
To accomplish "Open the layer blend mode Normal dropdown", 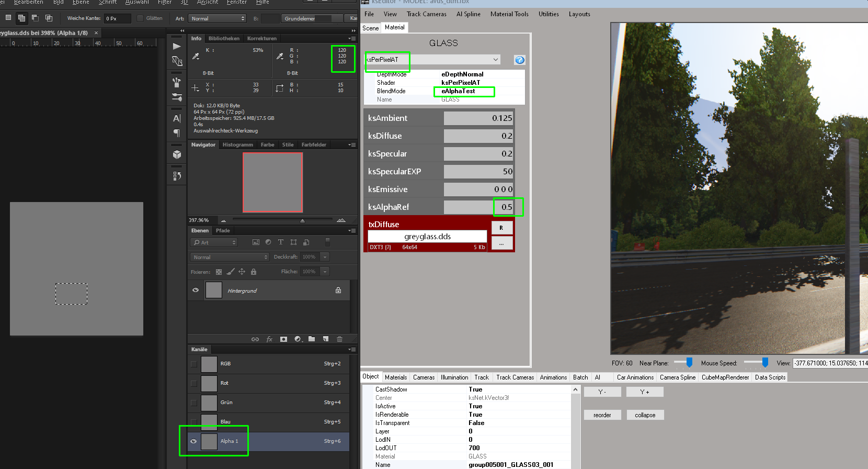I will [x=230, y=257].
